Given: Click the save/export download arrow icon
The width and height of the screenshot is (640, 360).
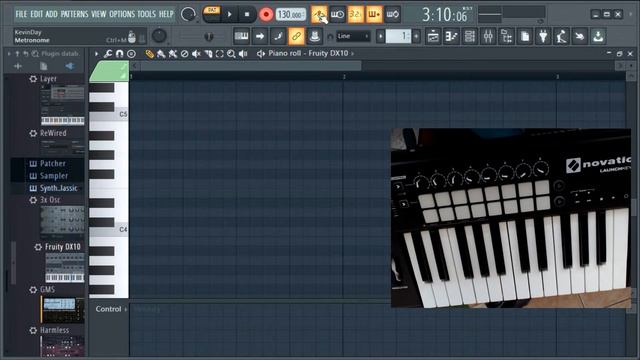Looking at the screenshot, I should point(598,36).
